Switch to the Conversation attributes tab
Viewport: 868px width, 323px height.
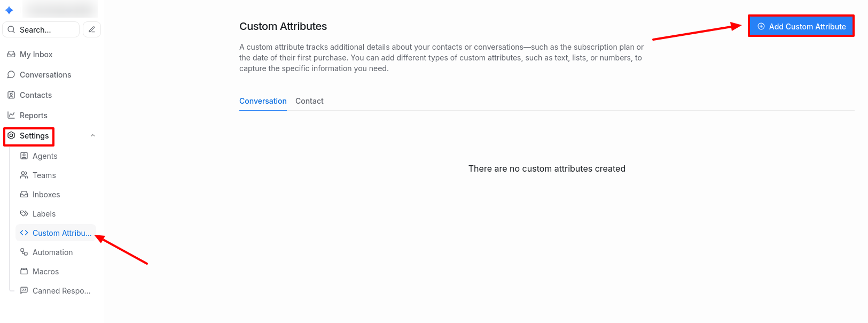(x=263, y=101)
